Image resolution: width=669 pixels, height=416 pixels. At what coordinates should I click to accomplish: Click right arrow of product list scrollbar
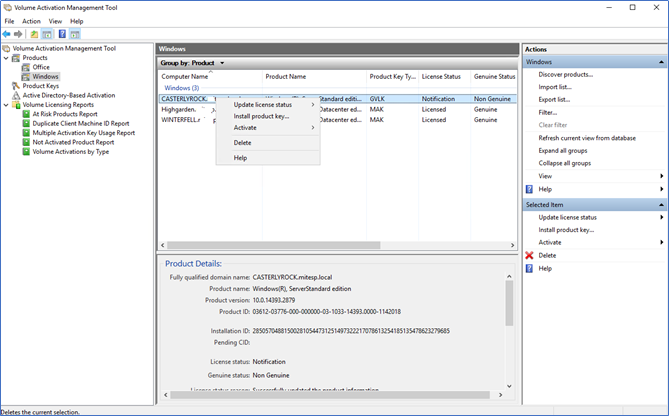click(512, 245)
